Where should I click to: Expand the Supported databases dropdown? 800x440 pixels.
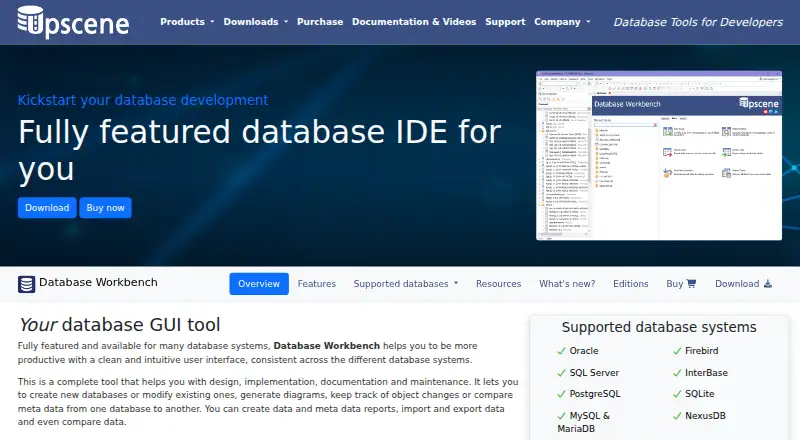coord(406,284)
